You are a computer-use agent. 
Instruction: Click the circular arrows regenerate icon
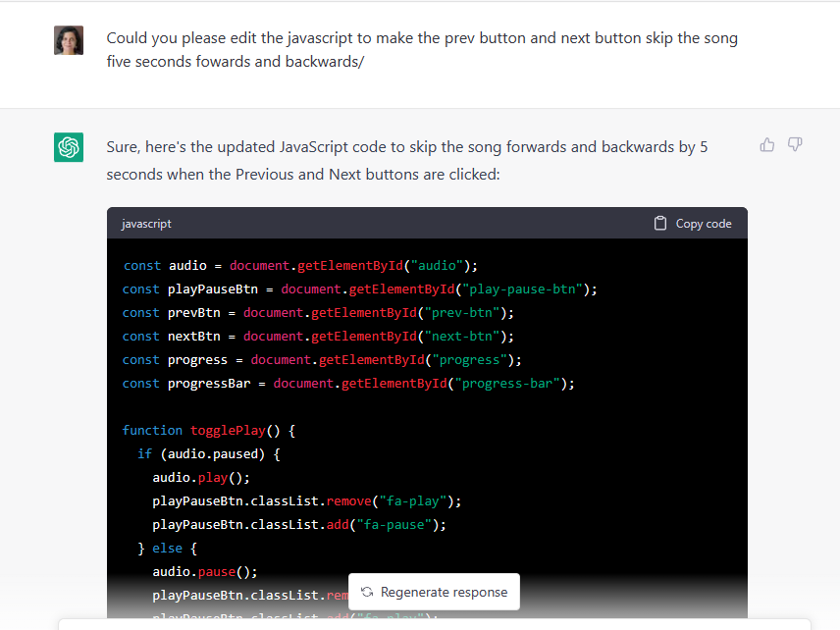click(367, 592)
